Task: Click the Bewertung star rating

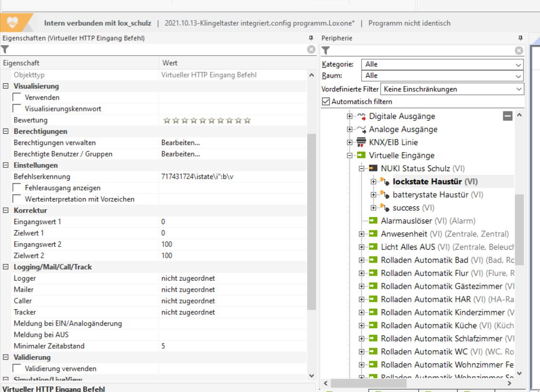Action: (x=207, y=120)
